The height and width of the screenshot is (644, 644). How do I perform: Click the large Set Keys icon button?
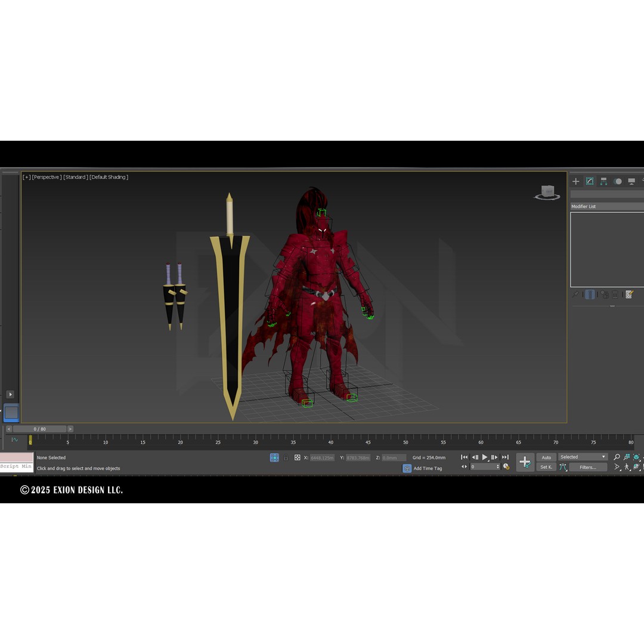[x=525, y=461]
